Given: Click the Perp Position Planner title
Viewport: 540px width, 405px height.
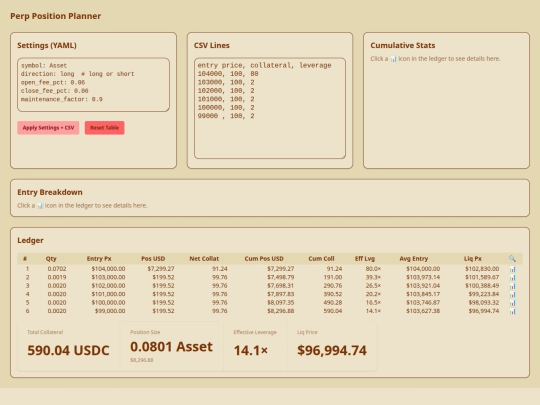Looking at the screenshot, I should 55,16.
